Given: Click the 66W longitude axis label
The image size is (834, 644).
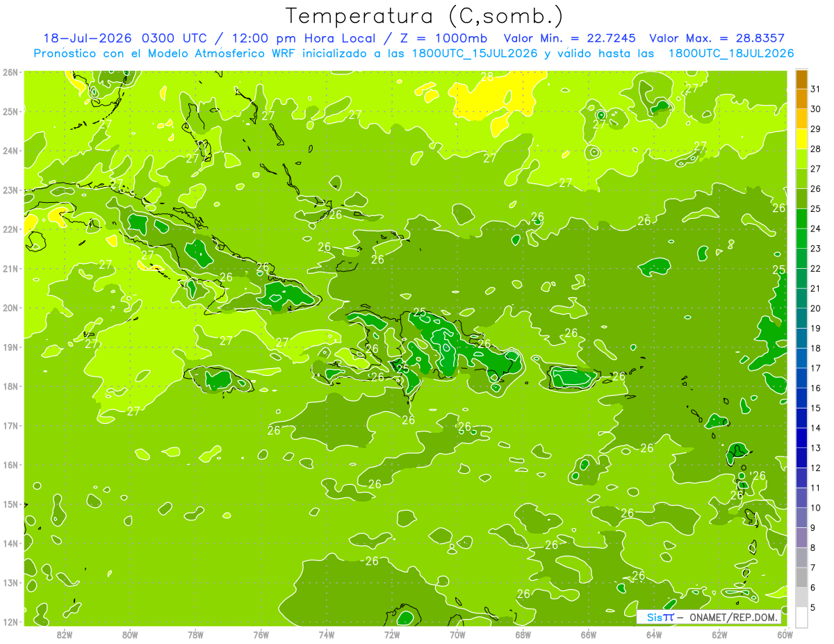Looking at the screenshot, I should (x=589, y=634).
